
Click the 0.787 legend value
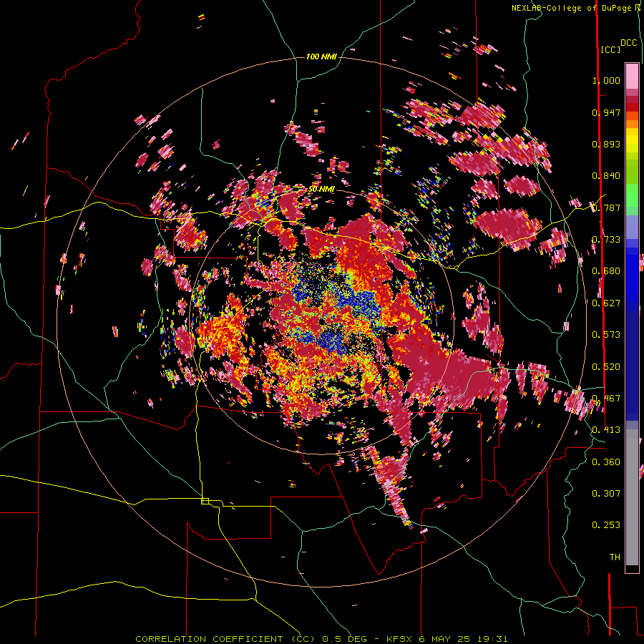(606, 208)
